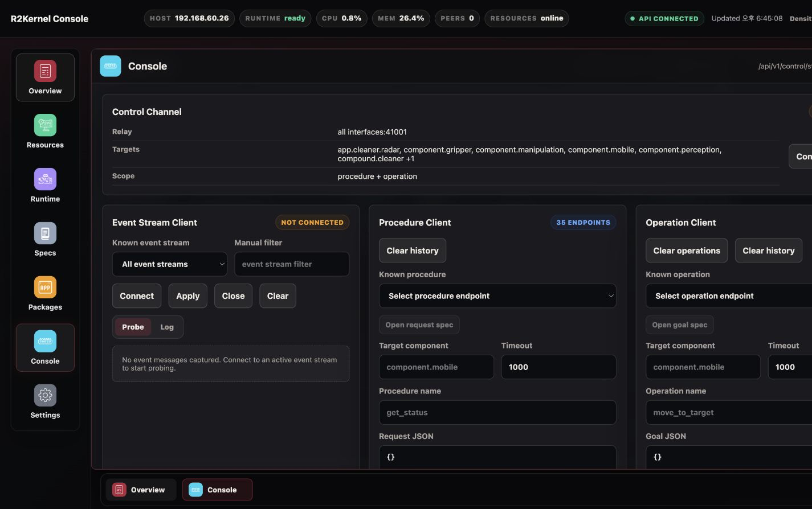Focus the Procedure name field

coord(497,413)
